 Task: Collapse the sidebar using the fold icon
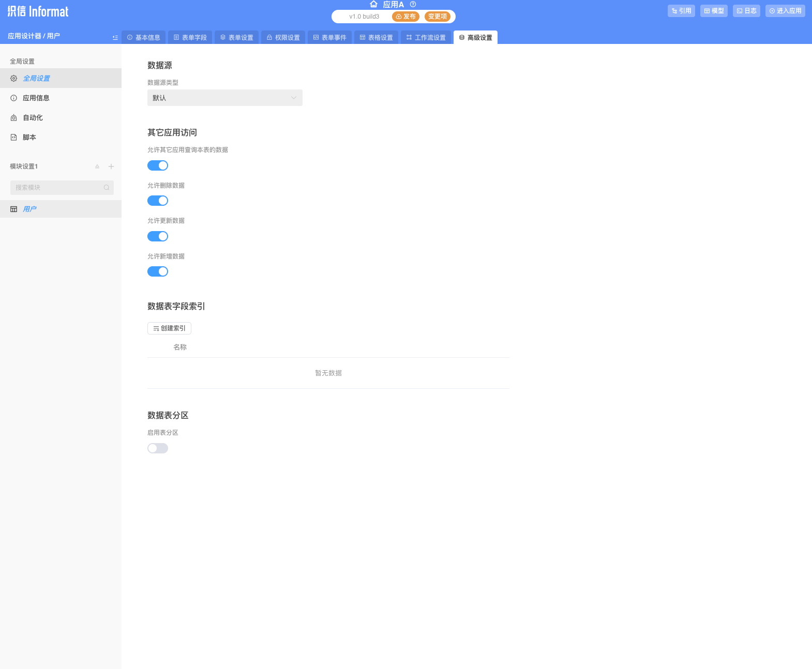point(115,37)
